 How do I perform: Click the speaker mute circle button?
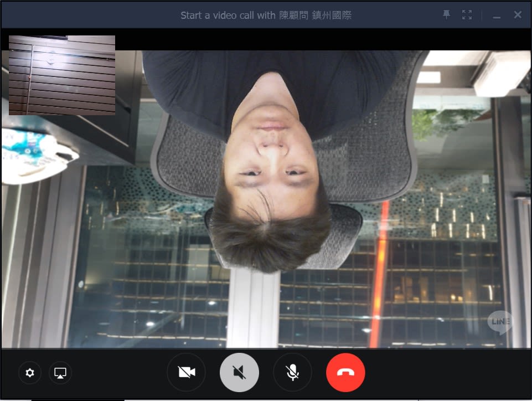pos(239,373)
